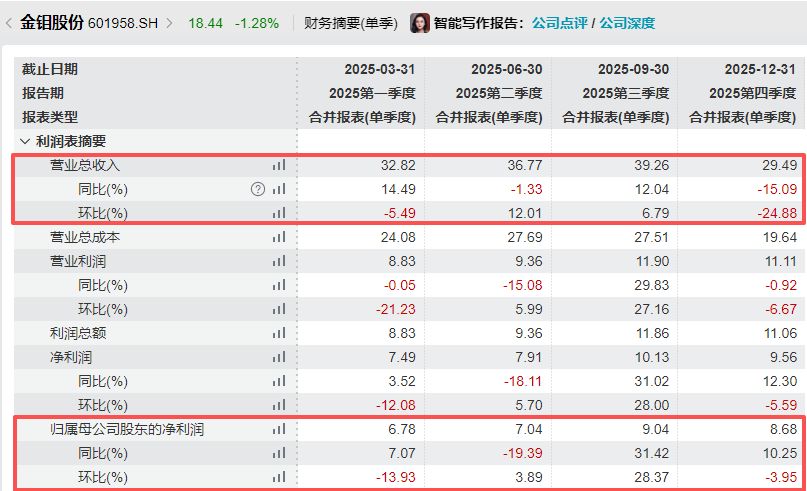The width and height of the screenshot is (807, 491).
Task: Click the 金钼股份 stock name
Action: [52, 23]
